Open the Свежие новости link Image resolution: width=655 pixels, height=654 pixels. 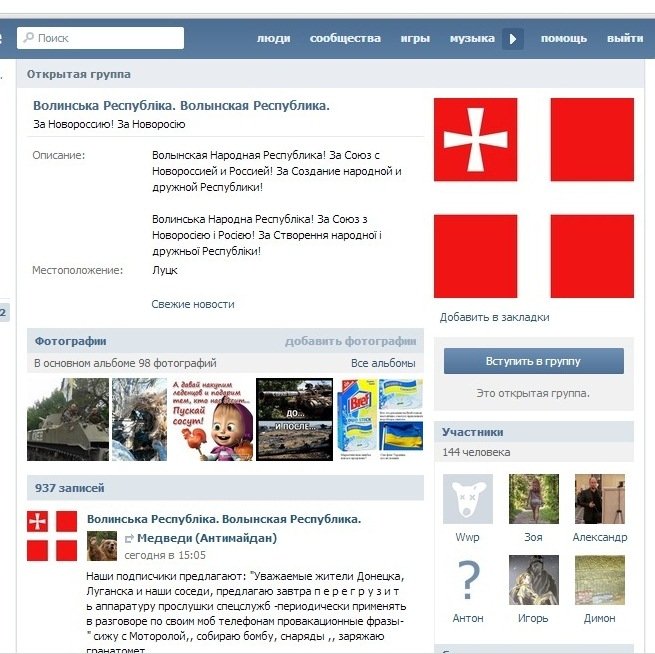point(193,304)
